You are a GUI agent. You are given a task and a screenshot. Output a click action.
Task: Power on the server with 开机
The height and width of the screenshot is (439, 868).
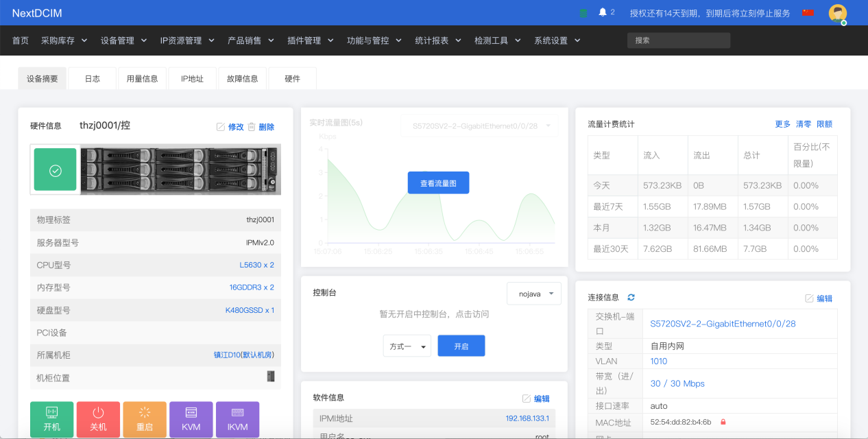click(x=51, y=419)
